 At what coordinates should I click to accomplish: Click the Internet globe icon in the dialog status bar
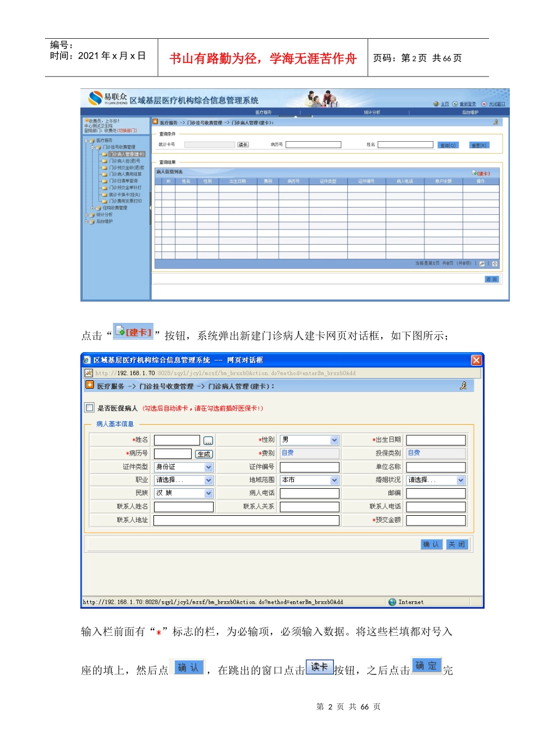(392, 602)
